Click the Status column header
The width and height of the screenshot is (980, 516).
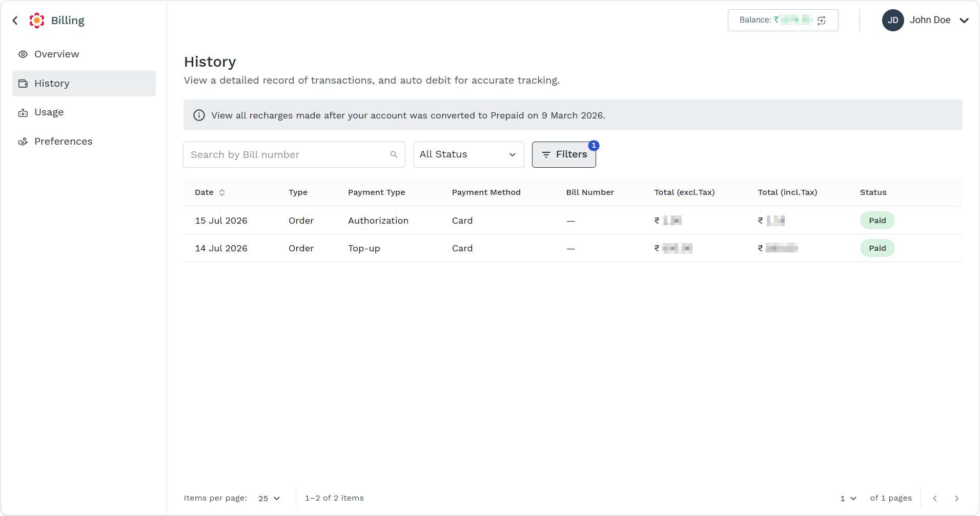(x=873, y=192)
